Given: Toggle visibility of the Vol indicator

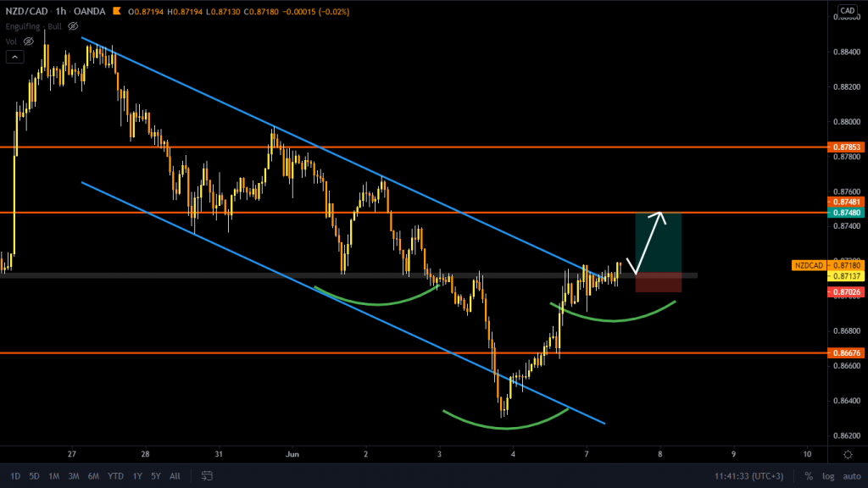Looking at the screenshot, I should point(28,41).
